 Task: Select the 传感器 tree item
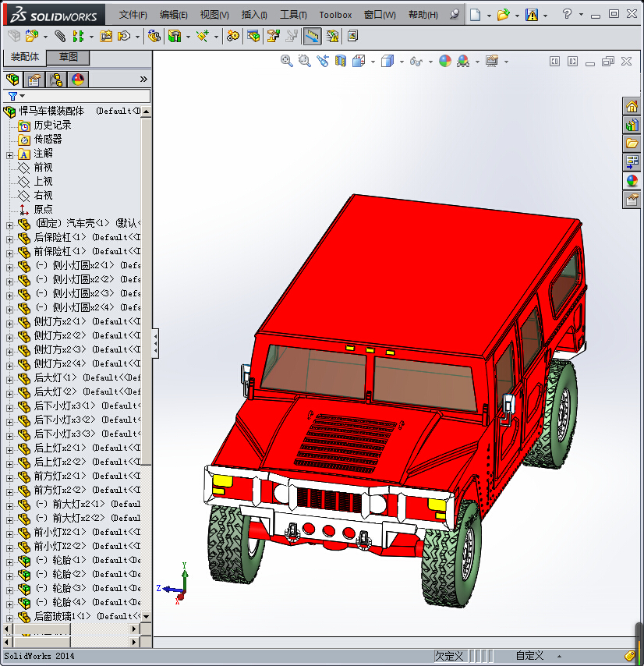[48, 140]
